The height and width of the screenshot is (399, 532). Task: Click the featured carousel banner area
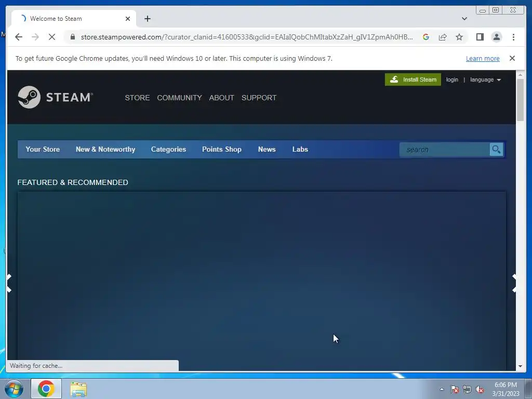coord(262,281)
